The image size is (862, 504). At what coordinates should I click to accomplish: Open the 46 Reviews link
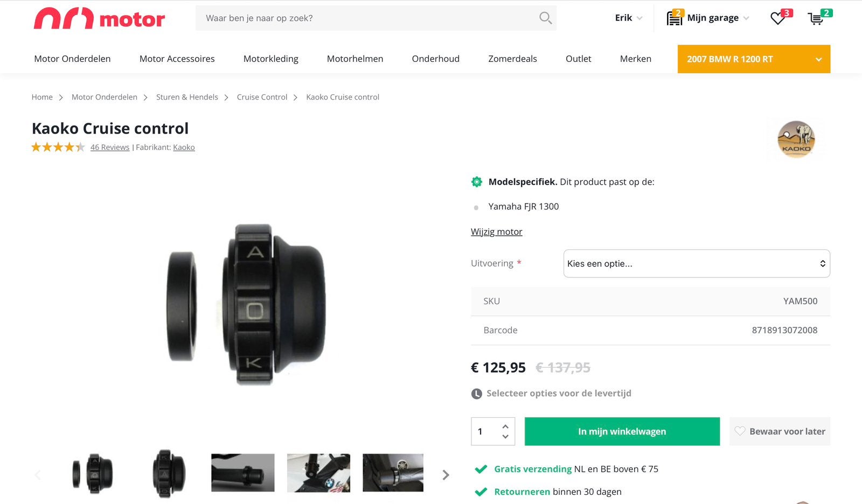click(110, 147)
